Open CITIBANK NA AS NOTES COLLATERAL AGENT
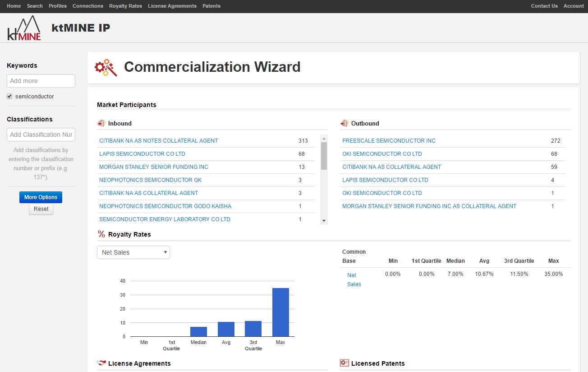 click(x=158, y=141)
